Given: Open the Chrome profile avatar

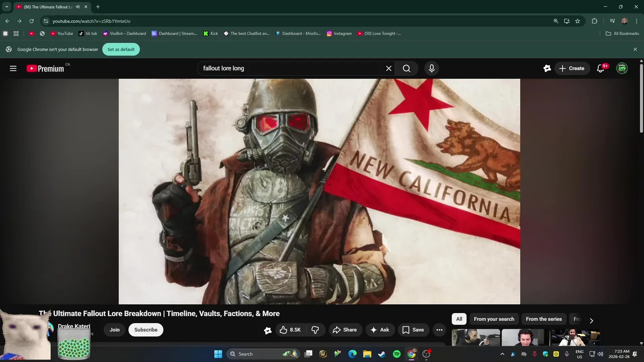Looking at the screenshot, I should point(624,21).
